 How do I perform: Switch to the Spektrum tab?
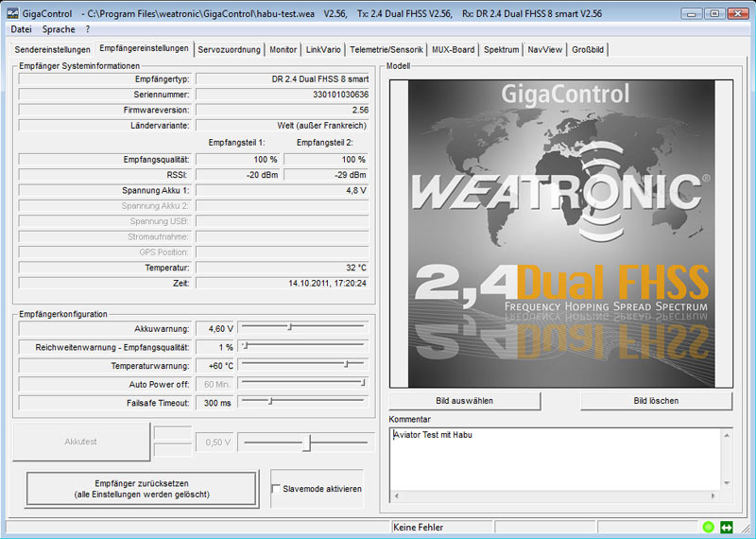502,50
